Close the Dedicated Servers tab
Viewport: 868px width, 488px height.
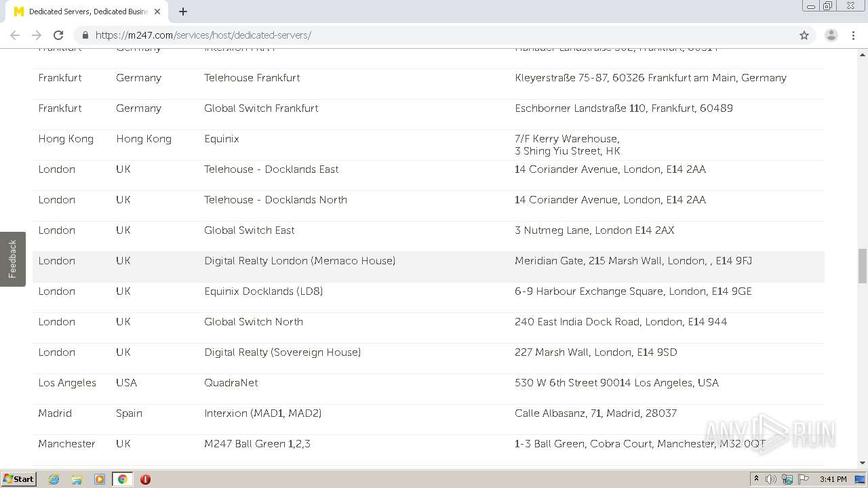click(157, 12)
